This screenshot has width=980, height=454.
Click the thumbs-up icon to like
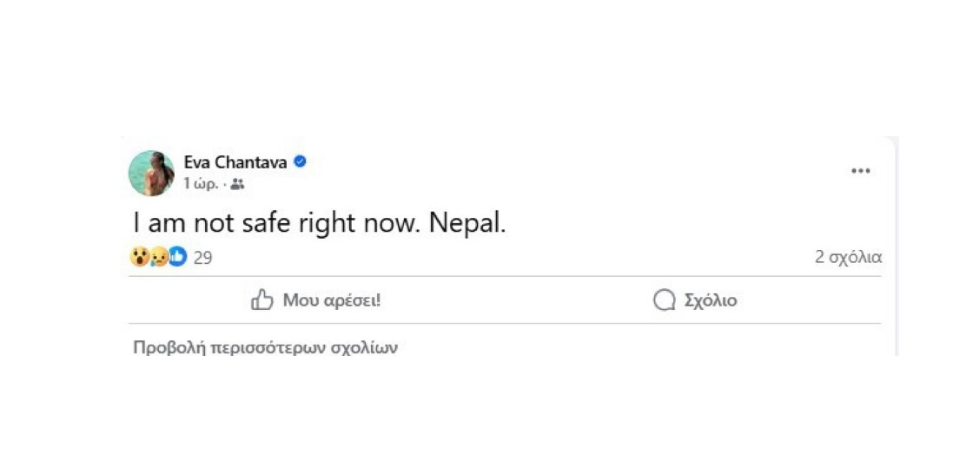[x=262, y=300]
